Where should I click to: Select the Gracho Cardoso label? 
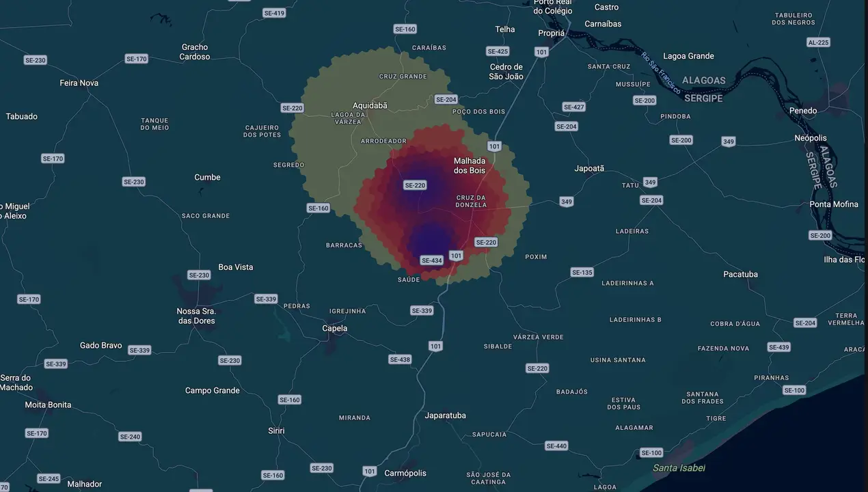pyautogui.click(x=195, y=52)
